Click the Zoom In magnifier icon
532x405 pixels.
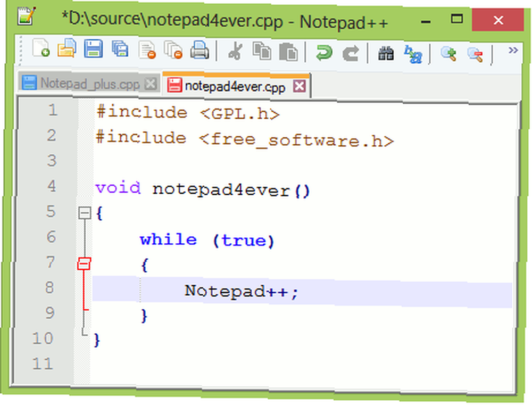click(448, 54)
